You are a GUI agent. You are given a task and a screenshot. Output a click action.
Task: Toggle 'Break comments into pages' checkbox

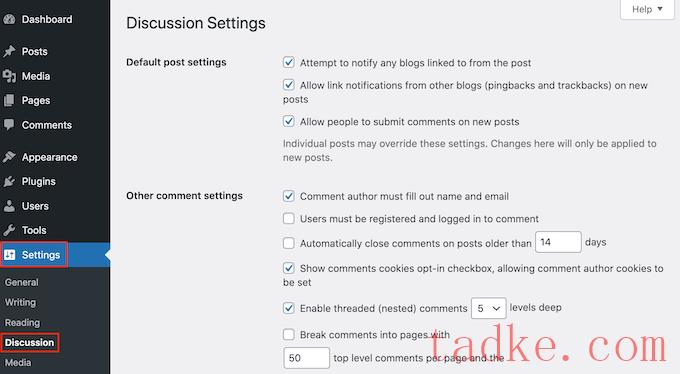point(288,335)
